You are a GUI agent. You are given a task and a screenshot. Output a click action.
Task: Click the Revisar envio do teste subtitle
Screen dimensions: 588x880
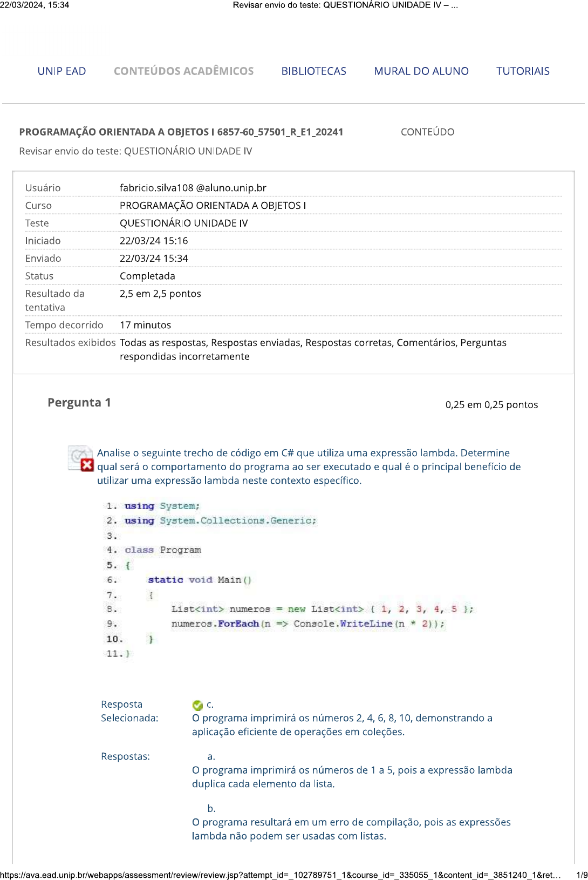(x=135, y=151)
